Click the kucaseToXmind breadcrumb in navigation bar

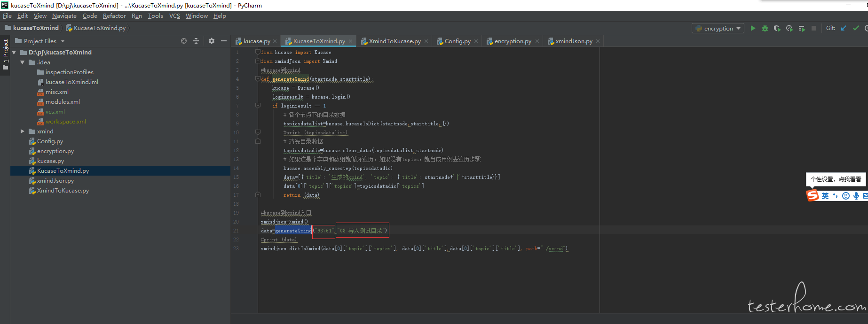tap(32, 28)
